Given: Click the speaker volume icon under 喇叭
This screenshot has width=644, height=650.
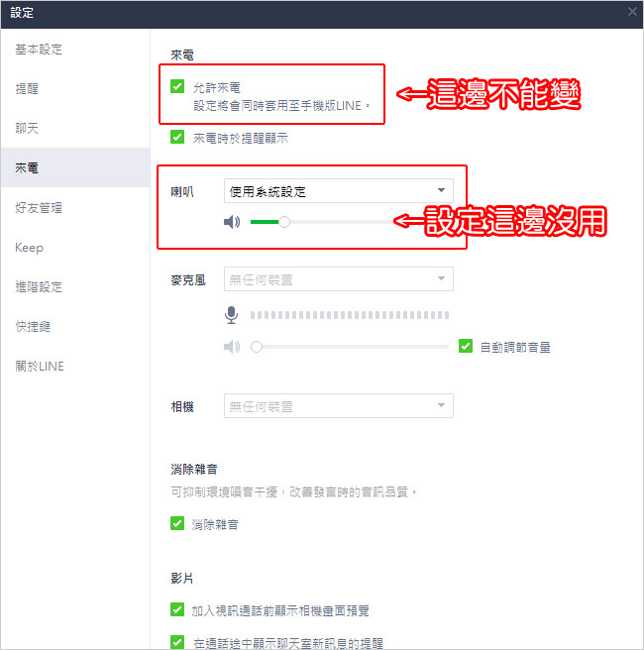Looking at the screenshot, I should (x=232, y=222).
